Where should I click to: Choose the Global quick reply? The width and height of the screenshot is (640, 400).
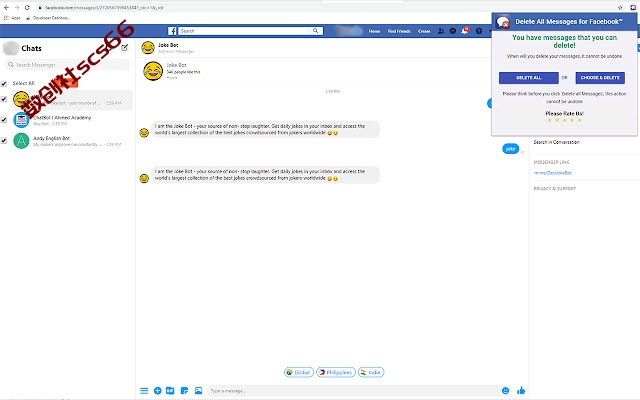click(299, 372)
